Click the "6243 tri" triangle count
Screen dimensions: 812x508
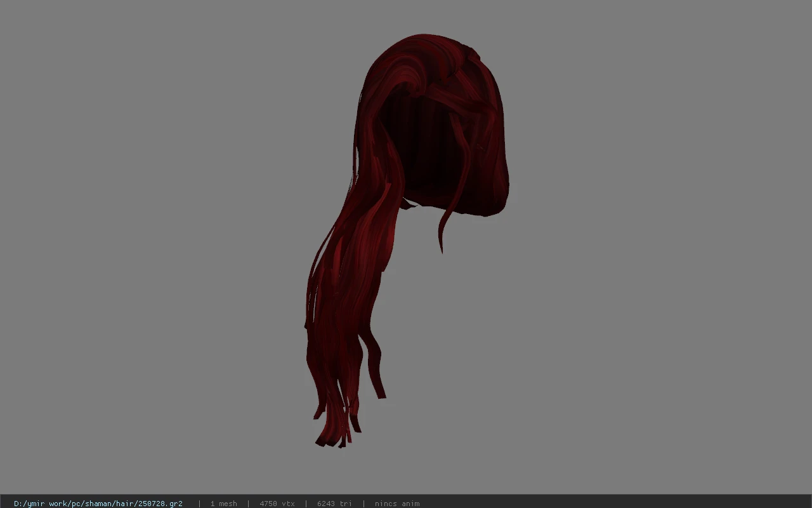click(334, 504)
